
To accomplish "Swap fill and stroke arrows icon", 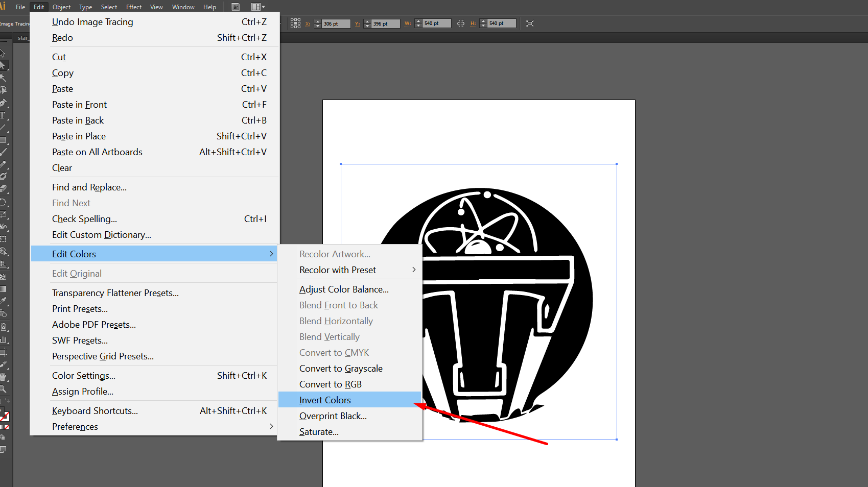I will coord(7,401).
